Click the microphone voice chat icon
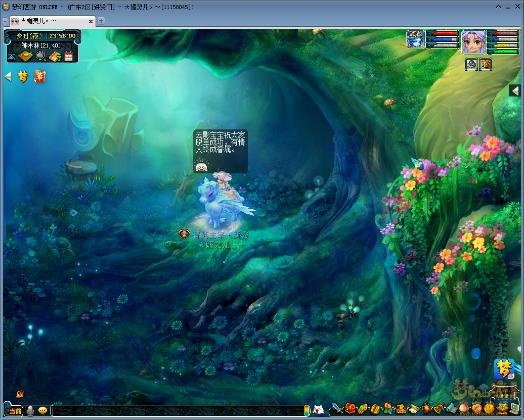 pos(30,410)
